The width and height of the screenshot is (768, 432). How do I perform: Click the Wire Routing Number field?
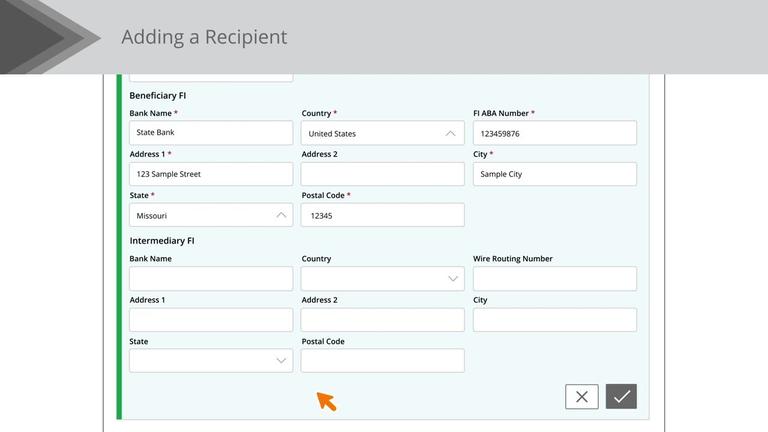coord(554,279)
